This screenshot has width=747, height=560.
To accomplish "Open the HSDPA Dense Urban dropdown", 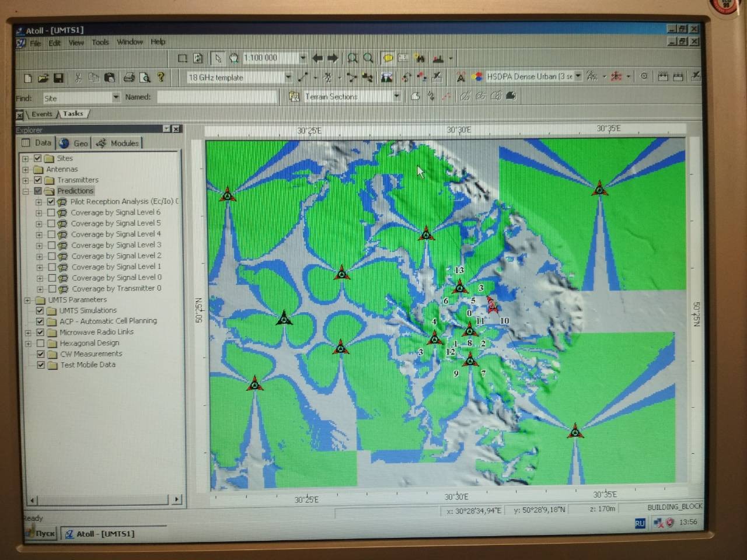I will [578, 76].
